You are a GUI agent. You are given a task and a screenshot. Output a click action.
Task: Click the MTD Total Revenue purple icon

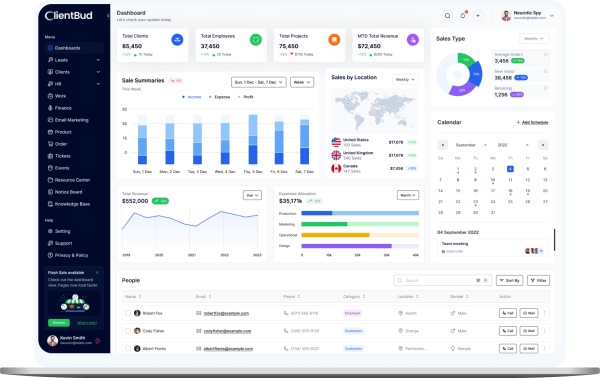[x=412, y=39]
